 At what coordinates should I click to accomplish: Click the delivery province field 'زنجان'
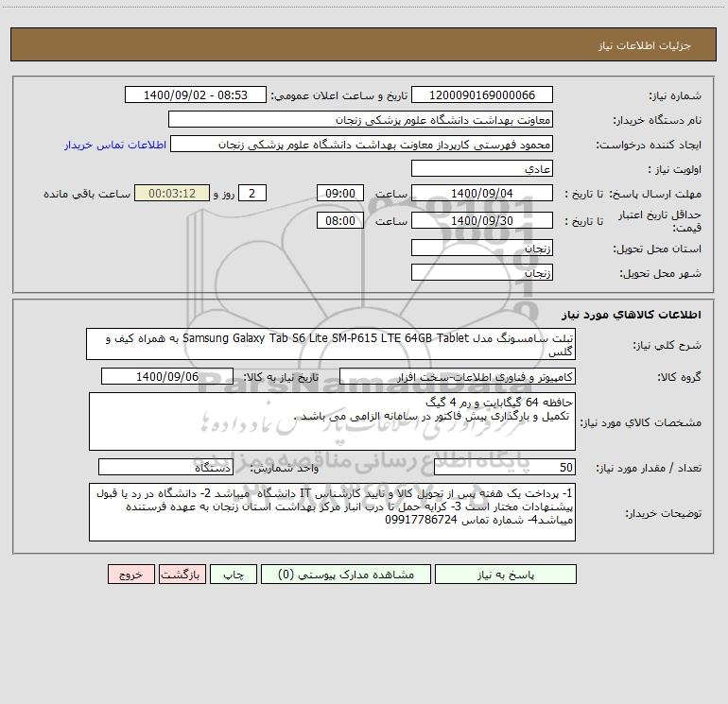tap(482, 248)
